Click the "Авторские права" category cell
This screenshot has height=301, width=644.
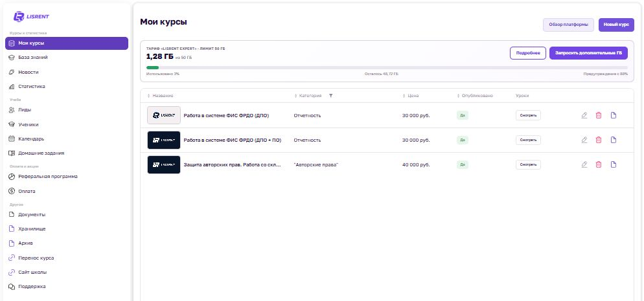pos(316,165)
